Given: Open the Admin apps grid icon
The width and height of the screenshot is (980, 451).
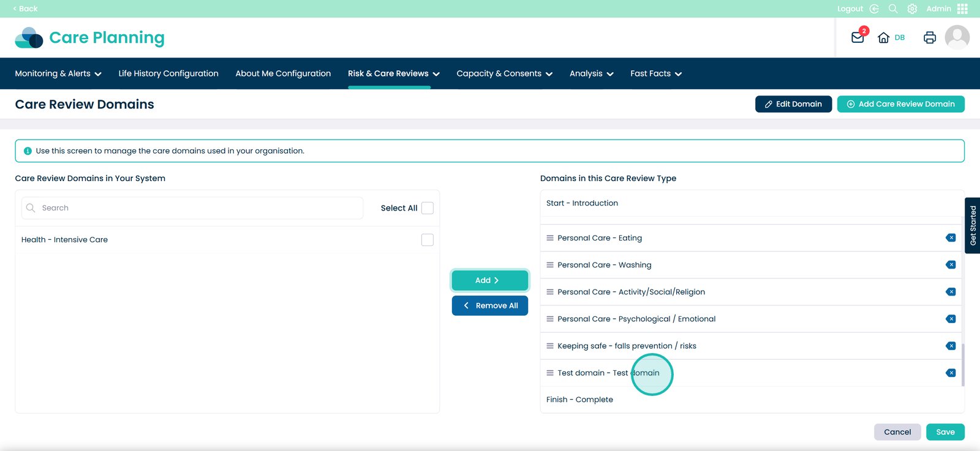Looking at the screenshot, I should [x=962, y=9].
